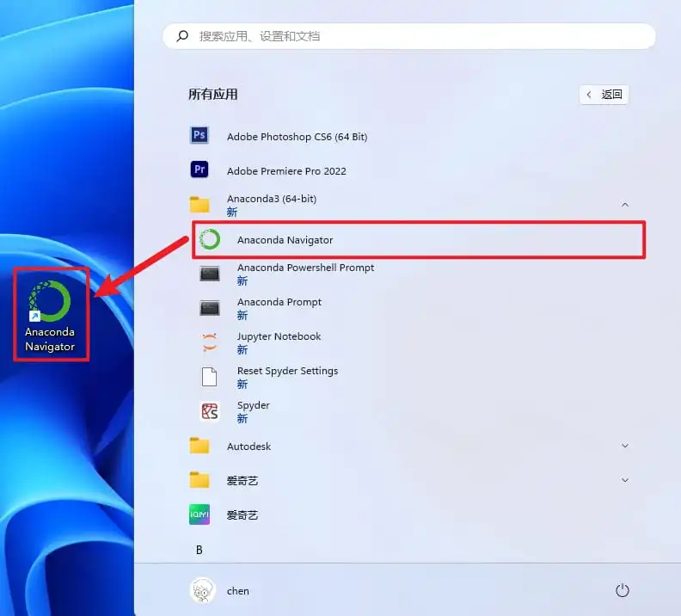Click the Anaconda Navigator green ring icon in list
This screenshot has height=616, width=681.
tap(210, 239)
